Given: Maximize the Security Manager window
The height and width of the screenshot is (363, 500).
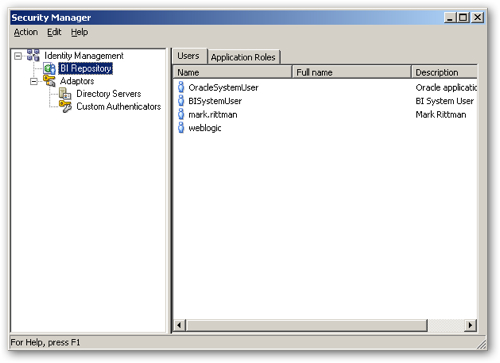Looking at the screenshot, I should coord(463,17).
